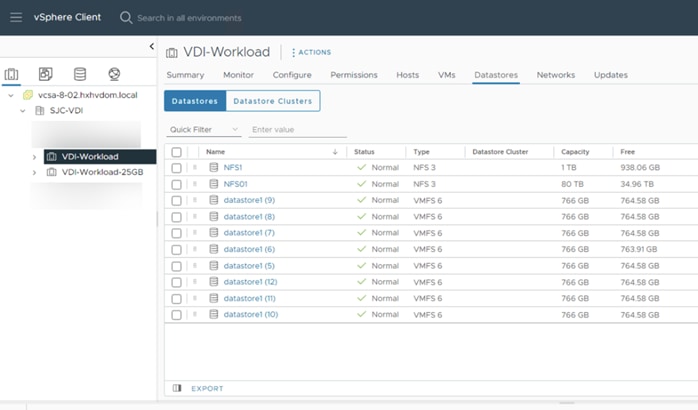Select the Datastores tab in the tab row
Viewport: 698px width, 410px height.
click(496, 75)
